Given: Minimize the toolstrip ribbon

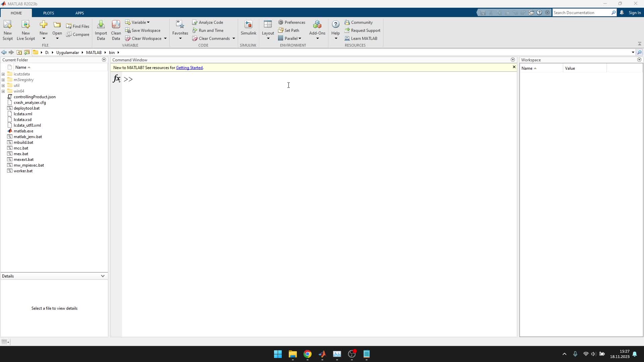Looking at the screenshot, I should pos(639,44).
